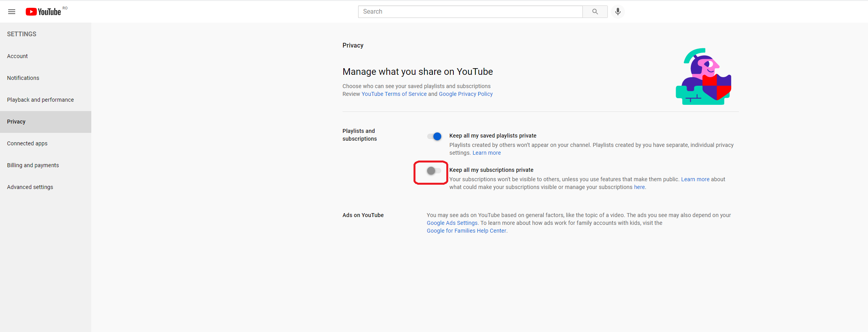Open the hamburger guide menu
The image size is (868, 332).
point(12,12)
